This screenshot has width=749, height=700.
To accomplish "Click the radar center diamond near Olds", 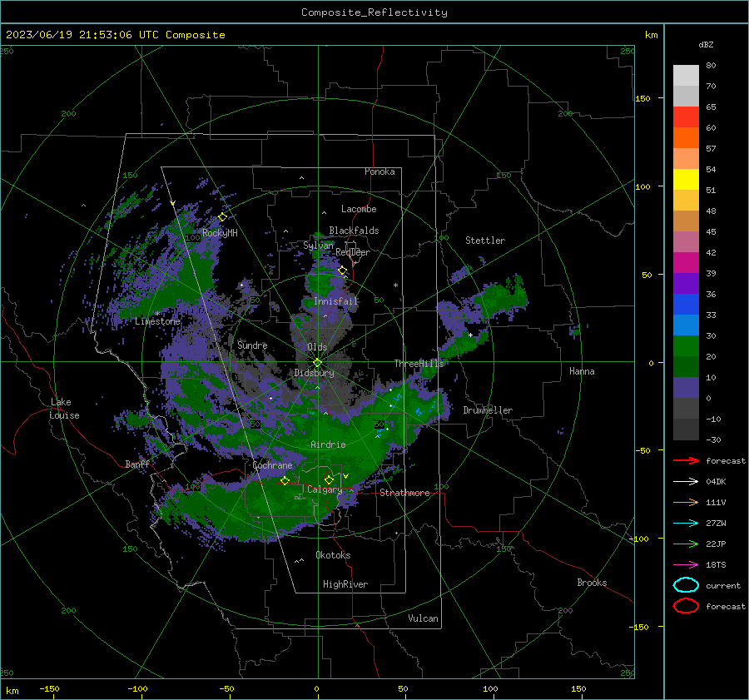I will [x=318, y=362].
